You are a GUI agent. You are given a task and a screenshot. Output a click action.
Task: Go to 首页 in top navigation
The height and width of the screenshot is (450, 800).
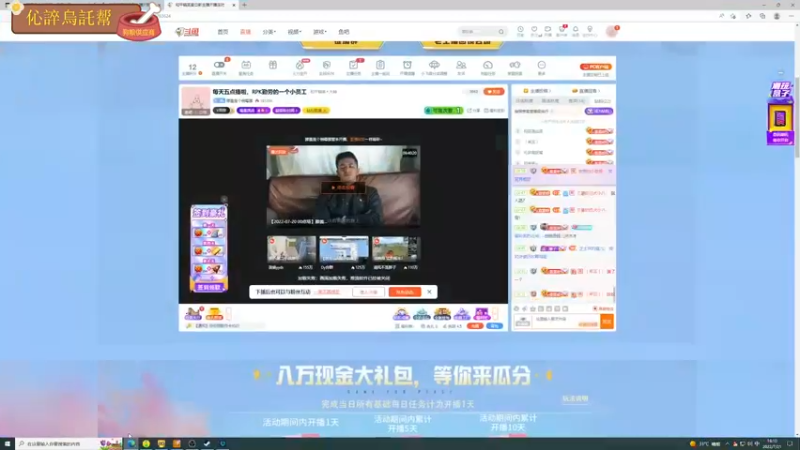(x=223, y=32)
